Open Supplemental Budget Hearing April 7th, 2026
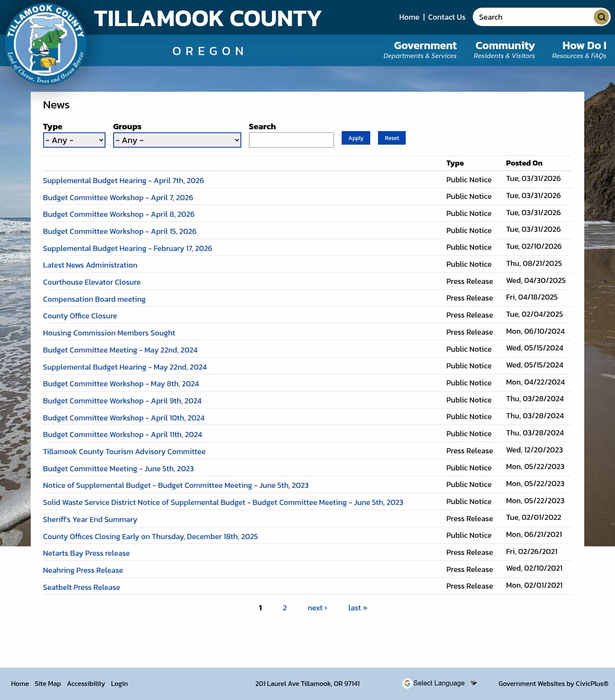Image resolution: width=615 pixels, height=700 pixels. click(x=123, y=181)
